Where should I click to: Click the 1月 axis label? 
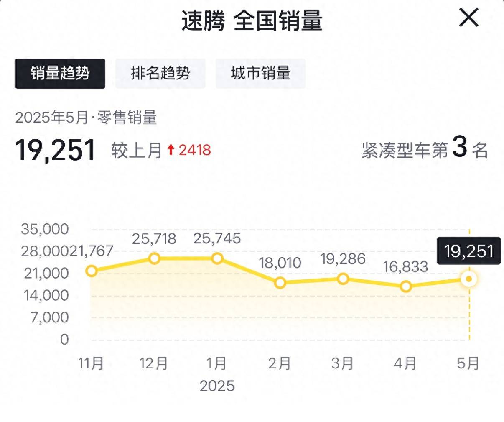[217, 363]
